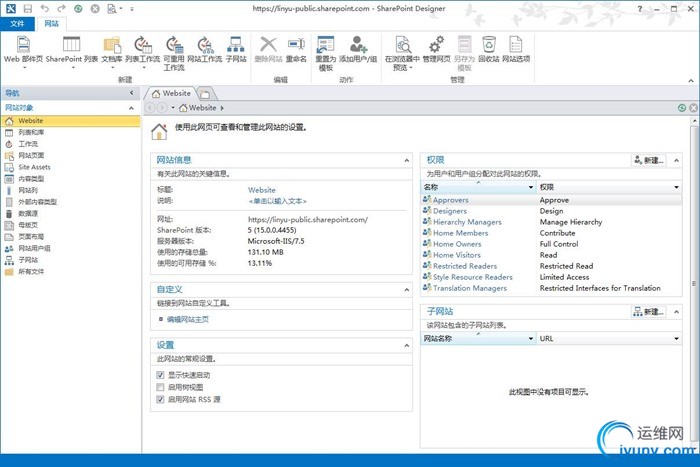This screenshot has width=700, height=467.
Task: Click the home icon in breadcrumb bar
Action: point(183,108)
